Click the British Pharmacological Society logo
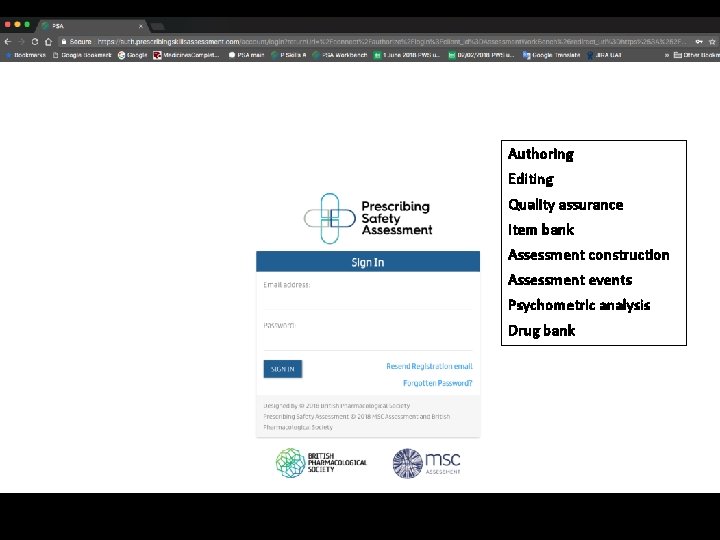This screenshot has height=540, width=720. tap(321, 463)
